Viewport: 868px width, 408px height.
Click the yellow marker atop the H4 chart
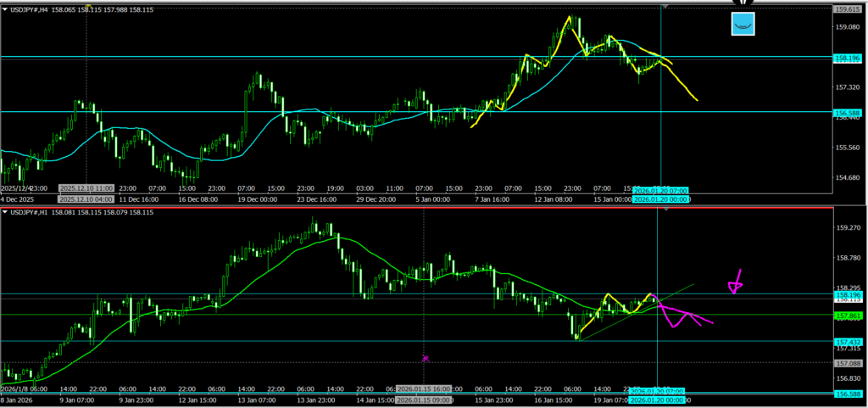click(x=88, y=6)
